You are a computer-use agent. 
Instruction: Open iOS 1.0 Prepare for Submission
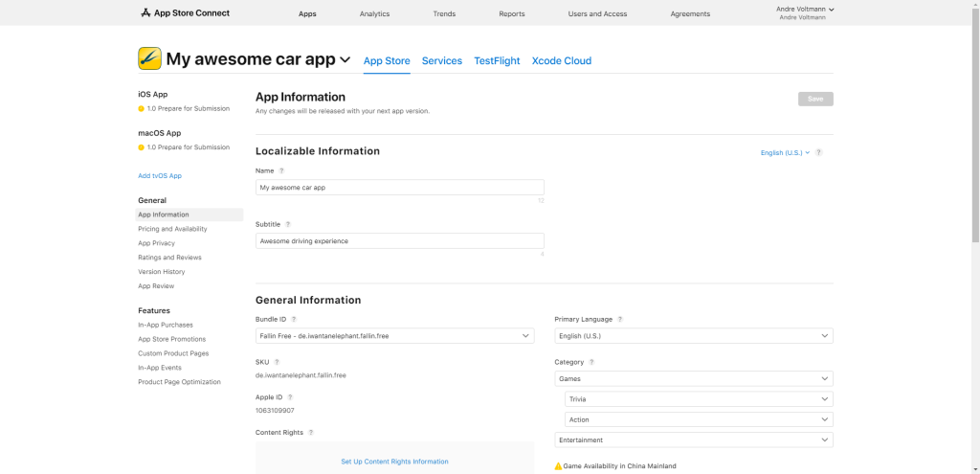tap(189, 109)
